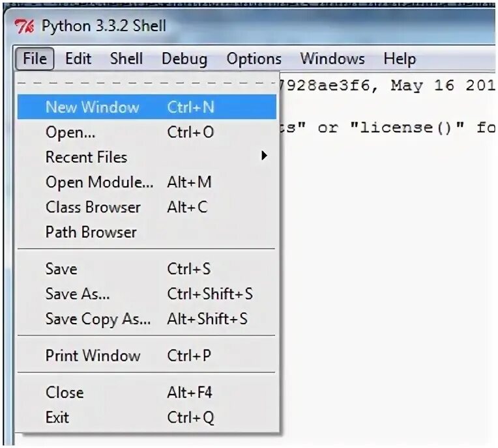This screenshot has height=448, width=498.
Task: Open the Shell menu
Action: click(126, 59)
